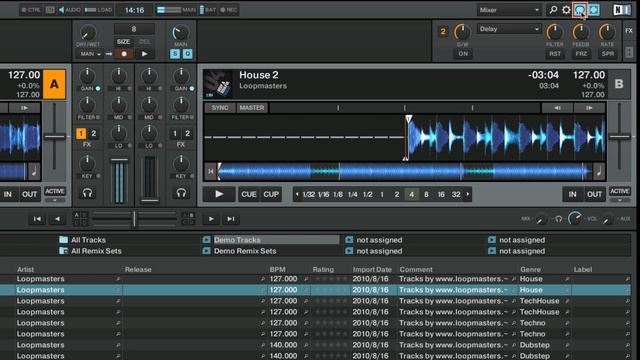Click the All Tracks folder favorite

coord(82,240)
